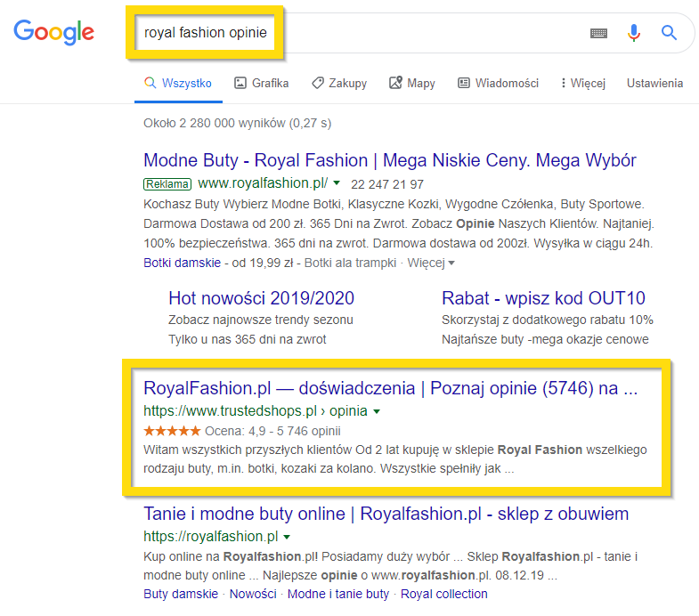699x616 pixels.
Task: Click the ad URL www.royalfashion.pl/
Action: [x=263, y=183]
